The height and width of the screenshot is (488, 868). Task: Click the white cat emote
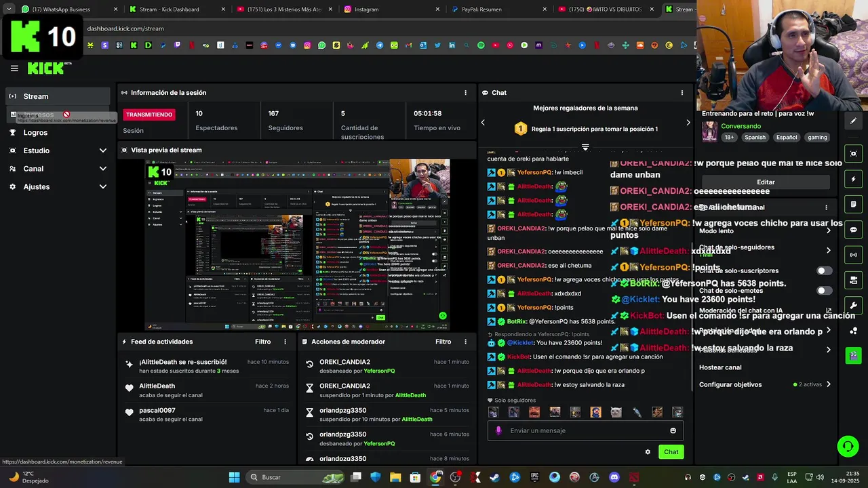(616, 412)
